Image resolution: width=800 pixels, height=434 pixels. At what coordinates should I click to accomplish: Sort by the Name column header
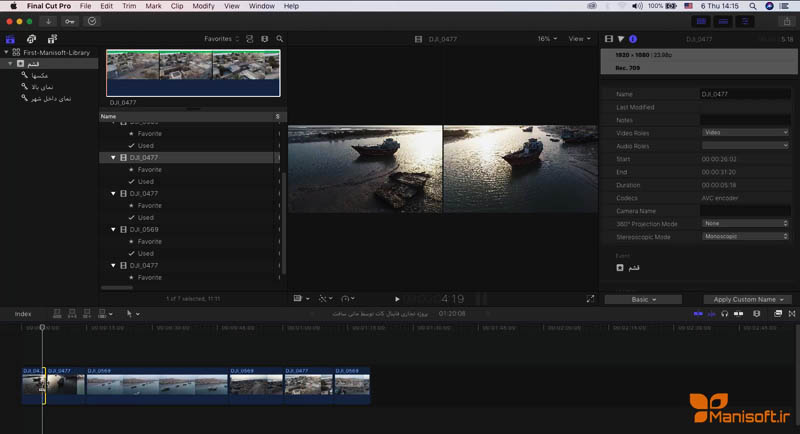(x=187, y=117)
